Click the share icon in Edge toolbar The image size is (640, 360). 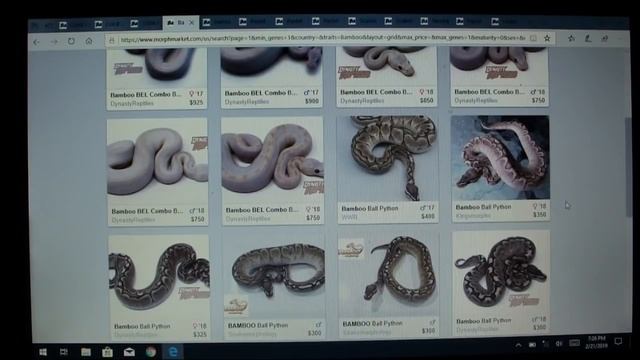pyautogui.click(x=604, y=38)
